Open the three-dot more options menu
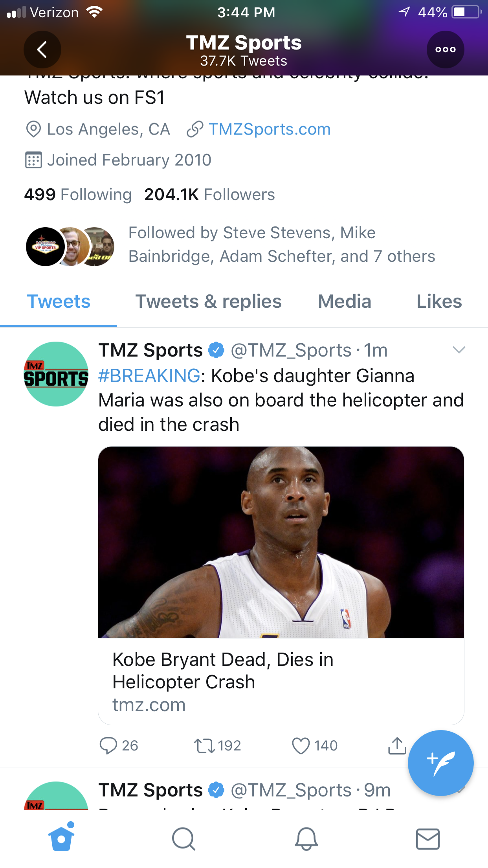Screen dimensions: 488x868 (x=445, y=50)
